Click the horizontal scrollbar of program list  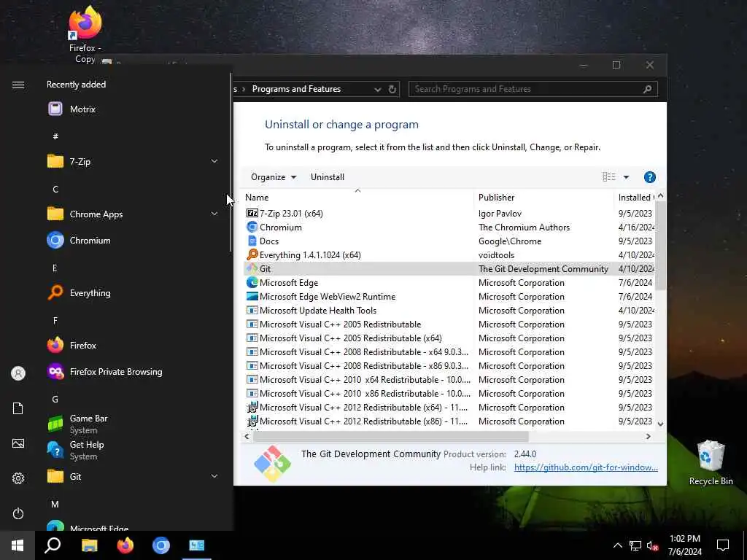(391, 436)
